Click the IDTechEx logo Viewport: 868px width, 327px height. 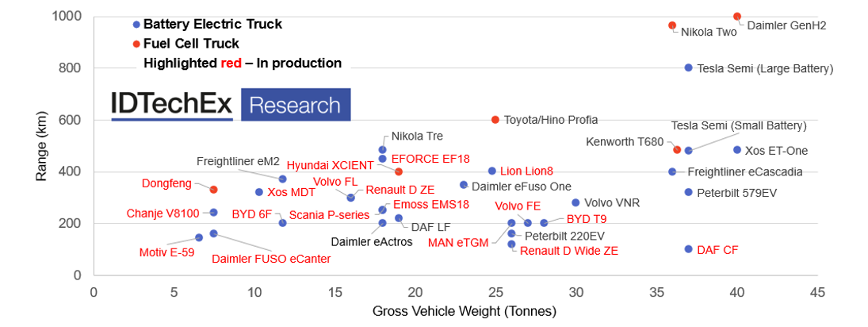171,105
